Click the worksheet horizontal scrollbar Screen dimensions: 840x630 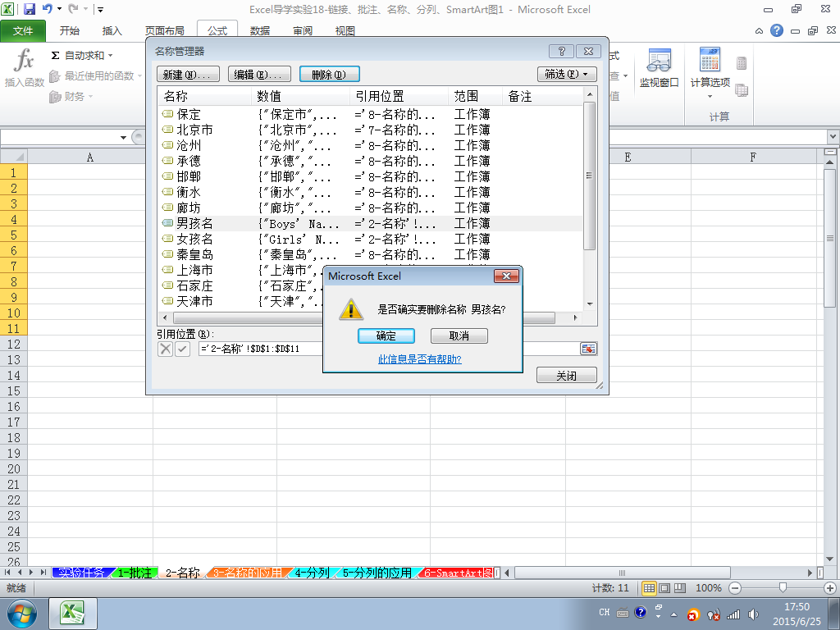(x=622, y=573)
